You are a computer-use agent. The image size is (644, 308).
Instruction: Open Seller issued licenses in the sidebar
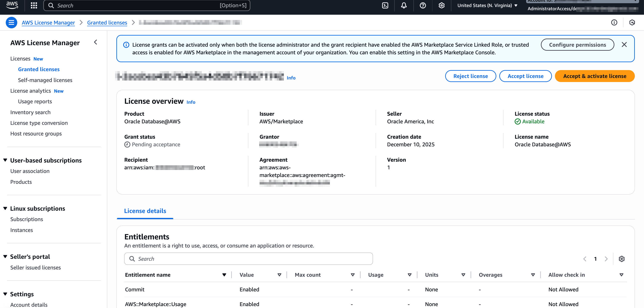coord(36,267)
